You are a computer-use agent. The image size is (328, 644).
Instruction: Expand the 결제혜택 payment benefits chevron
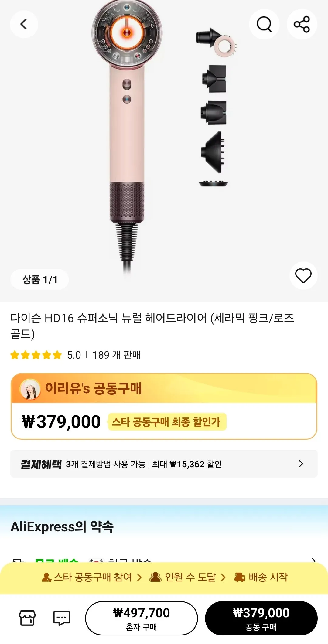301,464
